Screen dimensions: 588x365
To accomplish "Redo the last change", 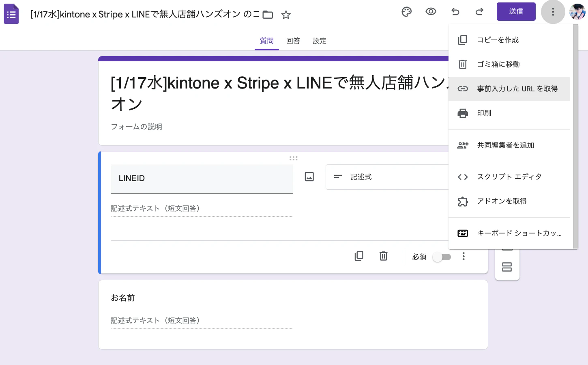I will (x=480, y=12).
